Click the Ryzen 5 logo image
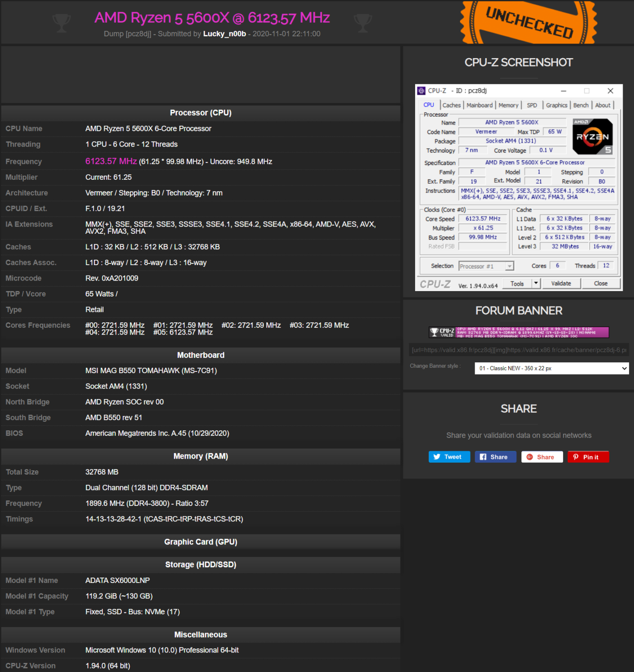 pyautogui.click(x=593, y=137)
